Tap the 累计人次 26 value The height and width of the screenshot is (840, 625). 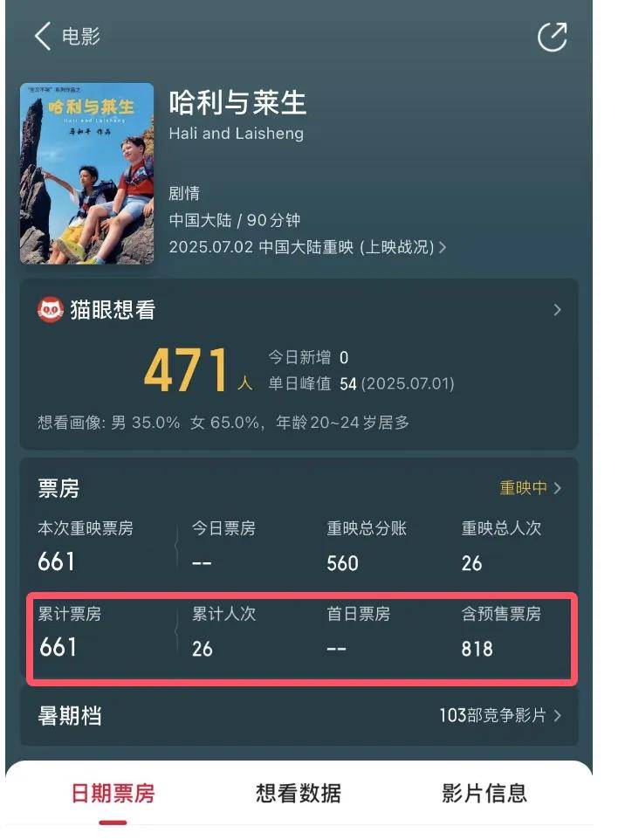tap(202, 649)
